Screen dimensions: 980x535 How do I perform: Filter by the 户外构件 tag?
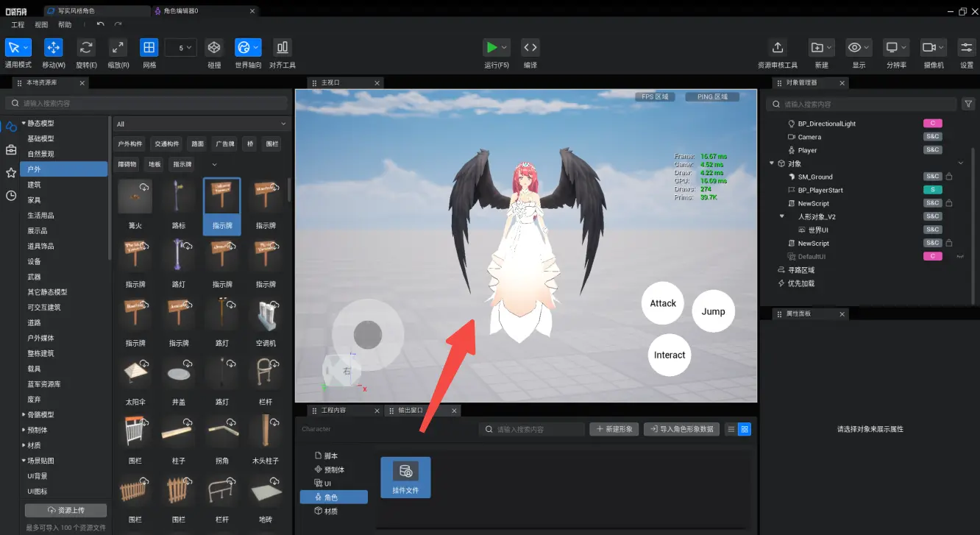[130, 144]
